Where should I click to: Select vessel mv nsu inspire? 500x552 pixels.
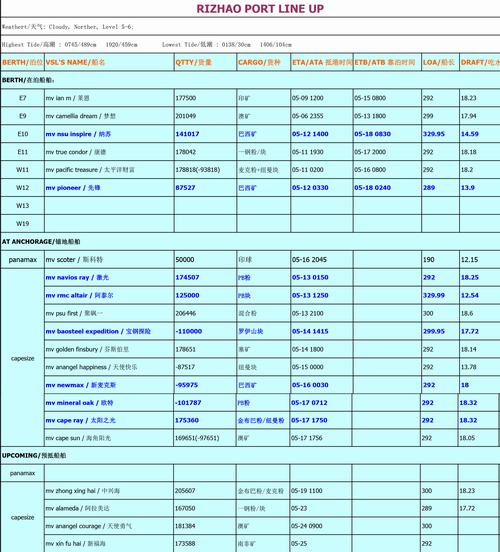point(78,134)
